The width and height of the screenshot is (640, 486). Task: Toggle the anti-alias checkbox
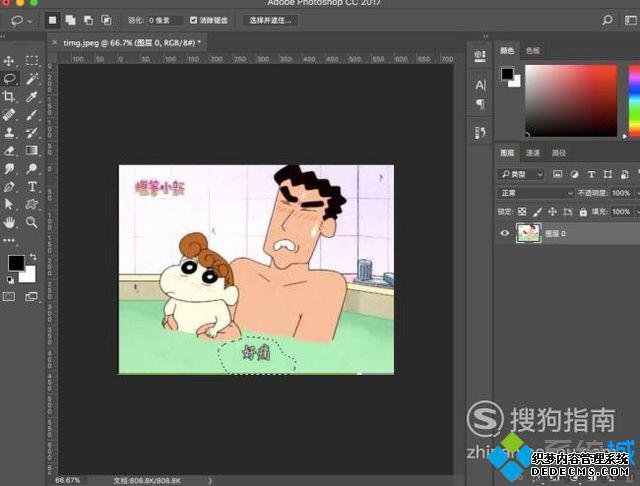[193, 20]
